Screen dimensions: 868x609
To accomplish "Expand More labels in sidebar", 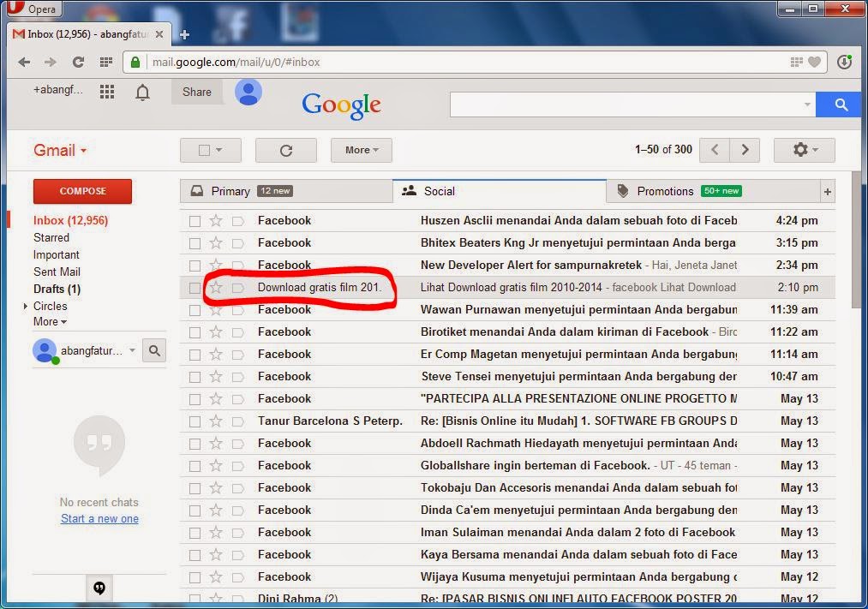I will [x=50, y=321].
